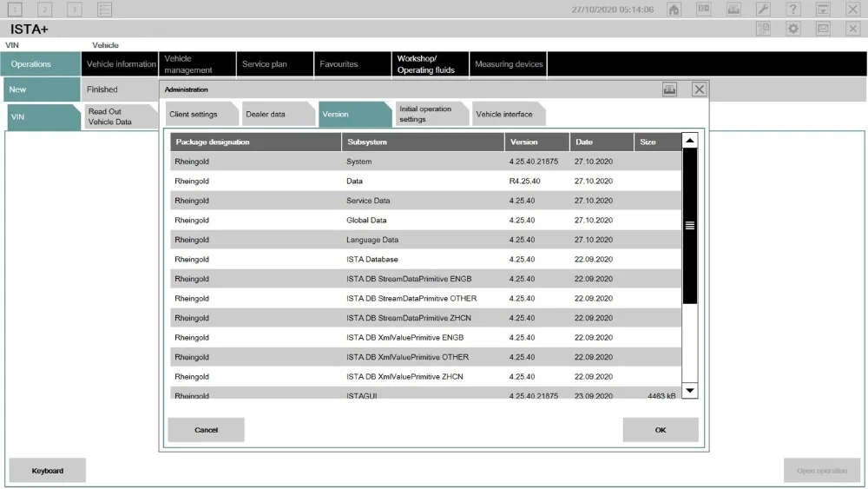The image size is (868, 489).
Task: Choose Read Out Vehicle Data tab
Action: click(120, 117)
